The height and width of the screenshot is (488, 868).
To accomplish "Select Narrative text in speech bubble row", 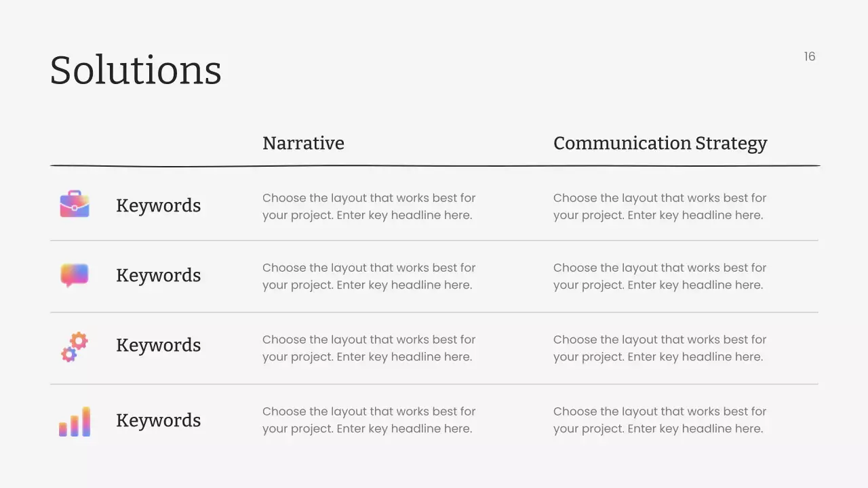I will tap(369, 277).
